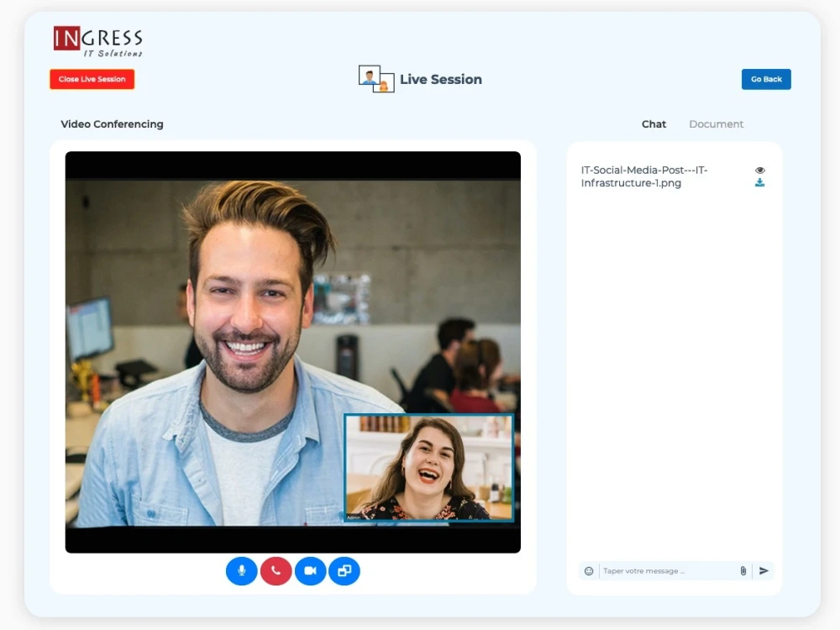Image resolution: width=840 pixels, height=630 pixels.
Task: Send the chat message with the arrow icon
Action: click(764, 571)
